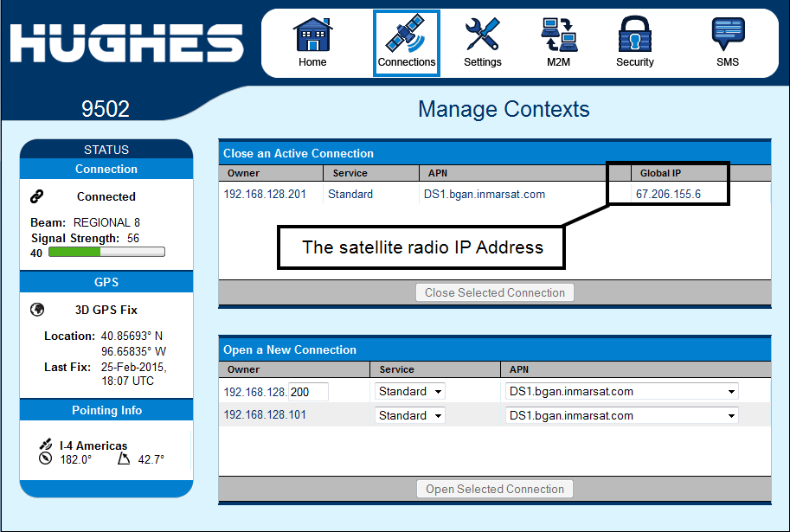Select the M2M computers icon
790x532 pixels.
(x=558, y=36)
